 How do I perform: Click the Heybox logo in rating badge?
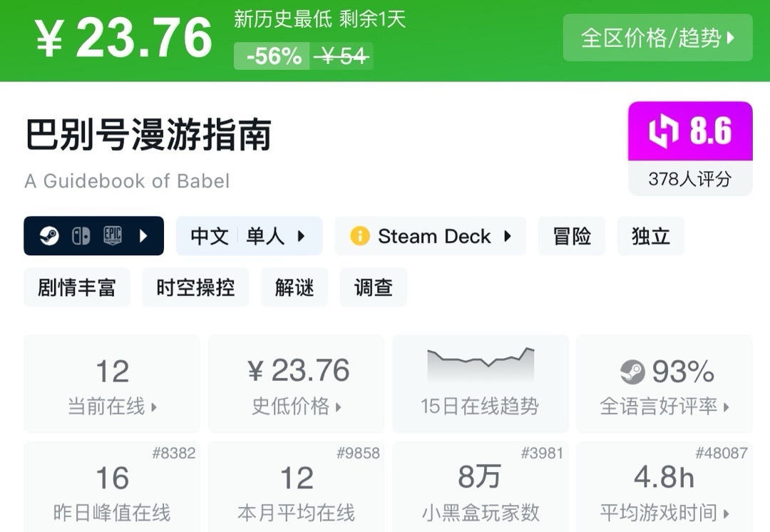click(663, 132)
